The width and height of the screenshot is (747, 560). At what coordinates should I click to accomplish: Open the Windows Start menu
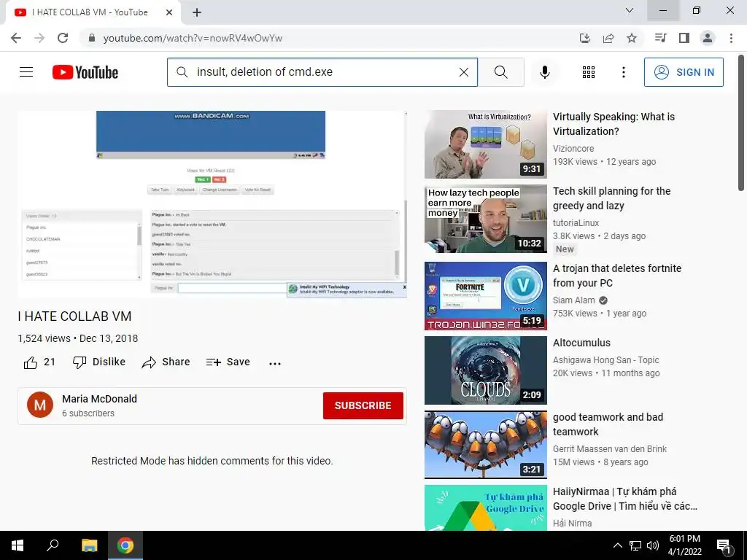[x=18, y=545]
